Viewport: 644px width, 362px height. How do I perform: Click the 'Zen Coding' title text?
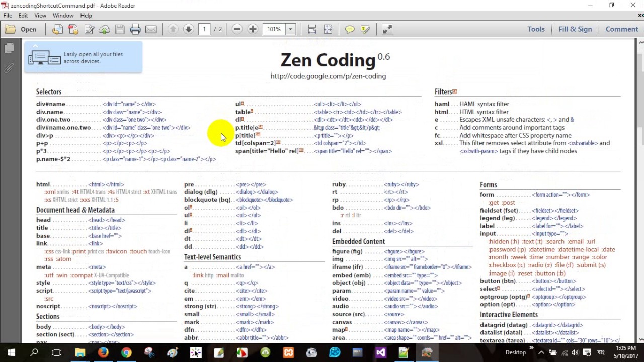328,60
